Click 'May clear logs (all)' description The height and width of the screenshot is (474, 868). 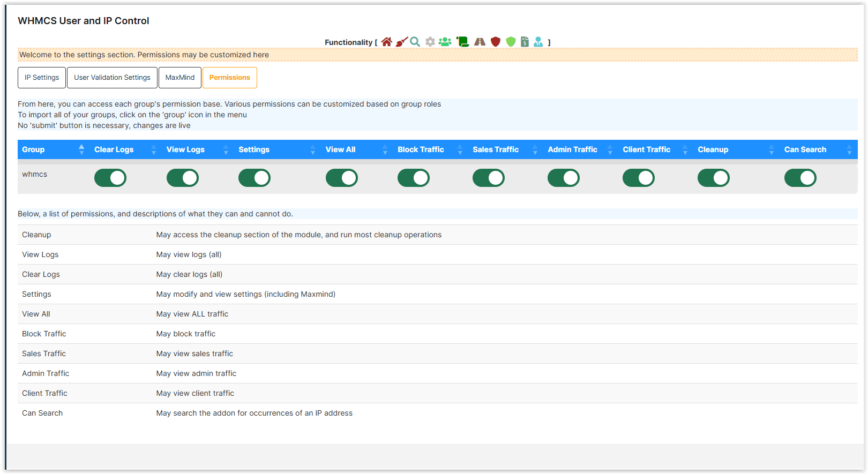coord(189,274)
